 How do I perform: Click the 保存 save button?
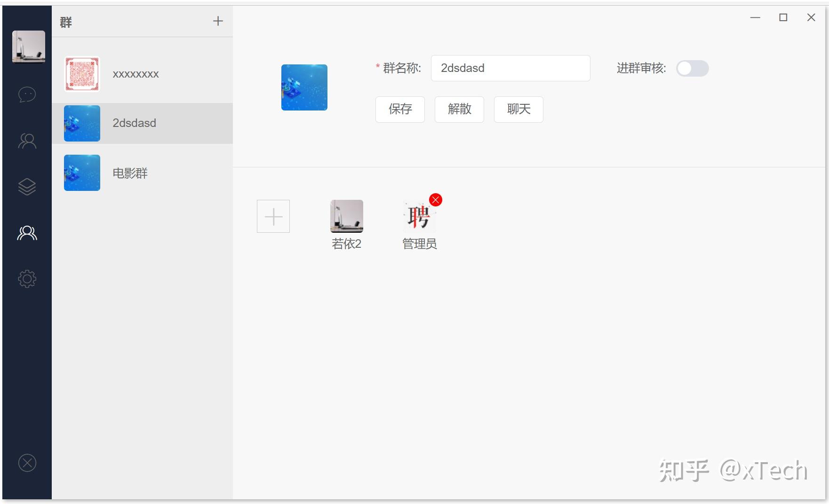399,109
